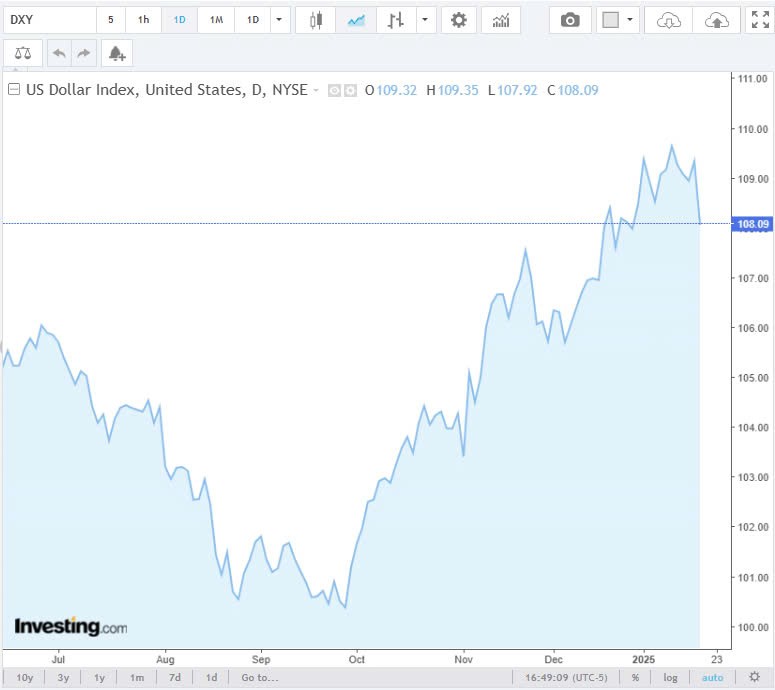
Task: Switch to candlestick chart style
Action: (316, 20)
